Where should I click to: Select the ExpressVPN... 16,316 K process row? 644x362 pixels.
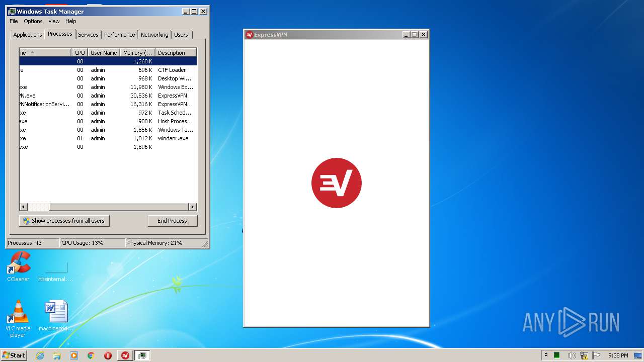coord(108,104)
